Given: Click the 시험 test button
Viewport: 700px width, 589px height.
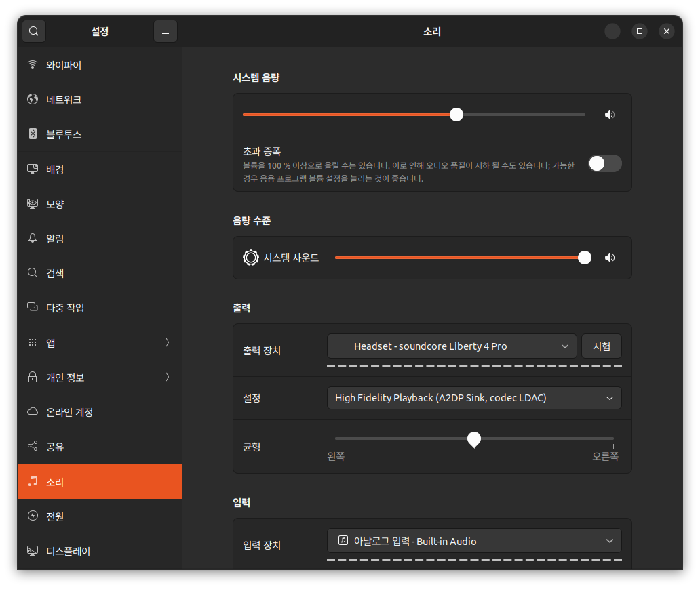Looking at the screenshot, I should pos(602,346).
